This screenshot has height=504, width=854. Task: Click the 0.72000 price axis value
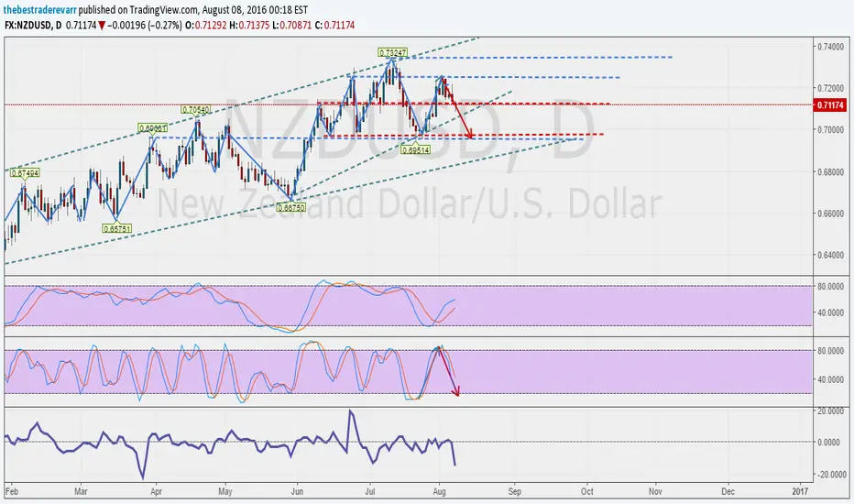pyautogui.click(x=830, y=88)
